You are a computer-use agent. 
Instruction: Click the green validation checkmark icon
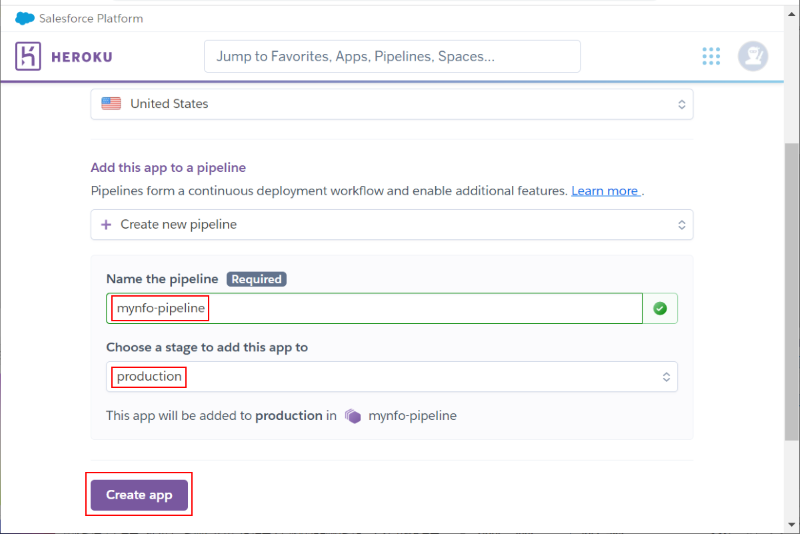point(660,308)
